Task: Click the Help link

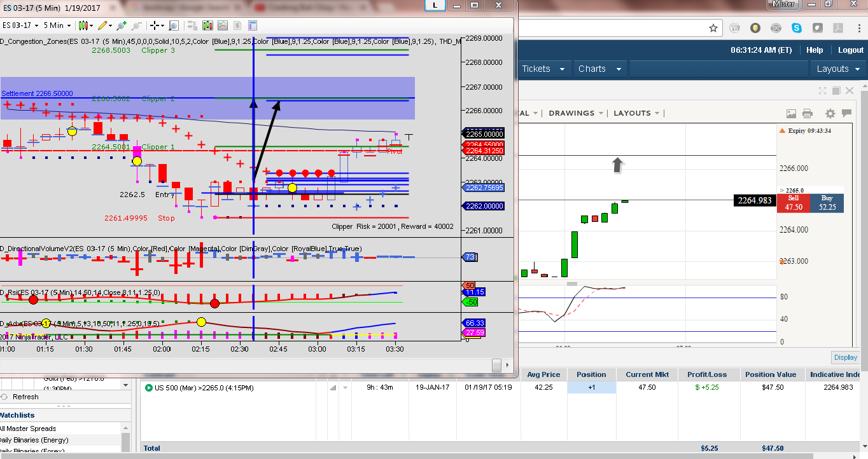Action: point(815,50)
